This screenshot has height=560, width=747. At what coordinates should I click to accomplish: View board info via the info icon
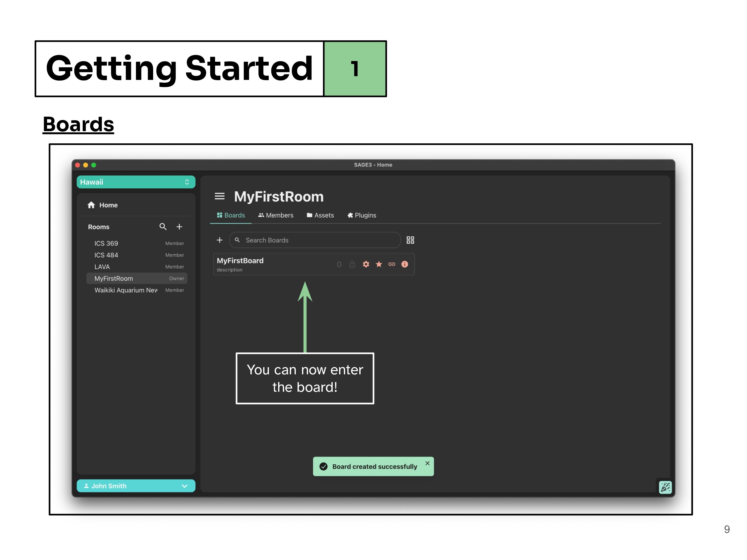point(405,264)
